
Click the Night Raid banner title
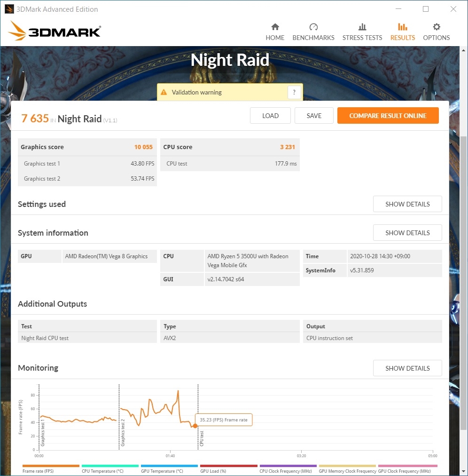coord(230,60)
